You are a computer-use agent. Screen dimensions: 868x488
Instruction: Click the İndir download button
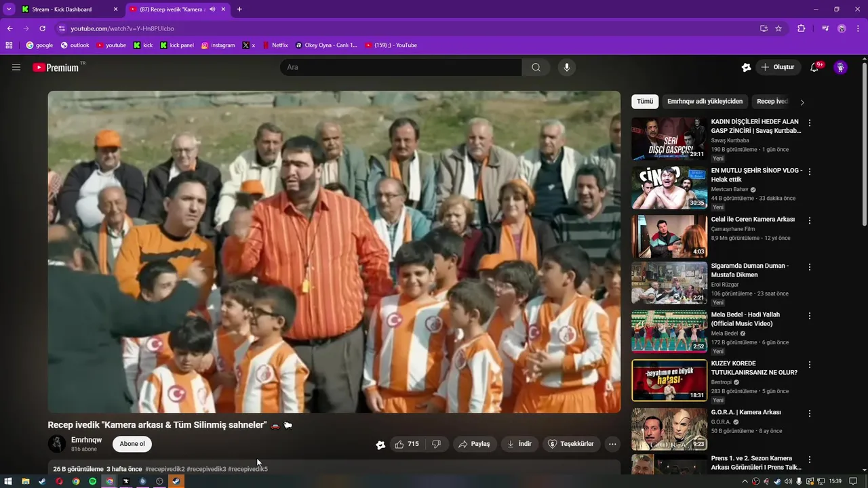click(x=519, y=444)
